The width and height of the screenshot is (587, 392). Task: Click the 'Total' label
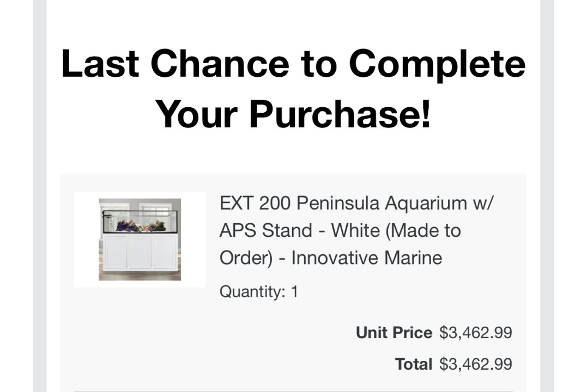(414, 364)
